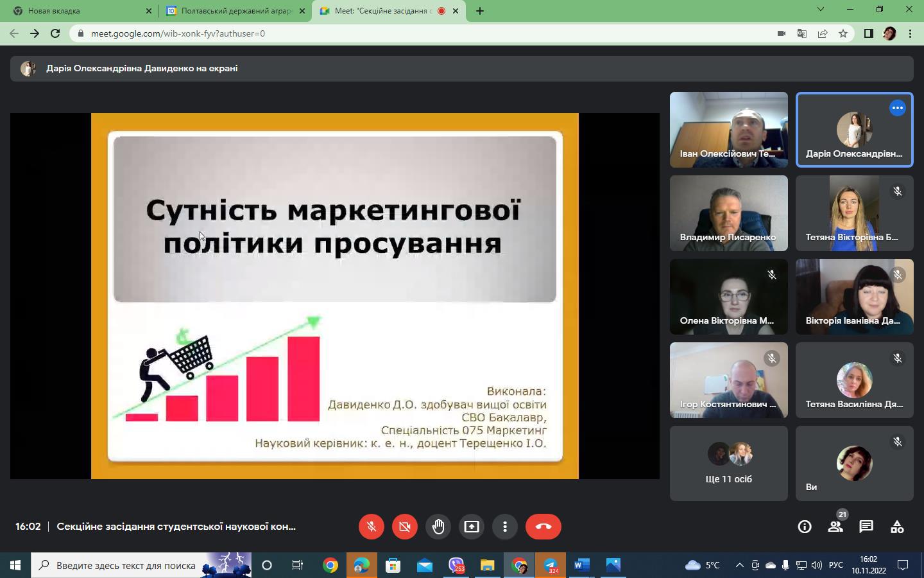Open the chat panel icon
924x578 pixels.
[866, 527]
